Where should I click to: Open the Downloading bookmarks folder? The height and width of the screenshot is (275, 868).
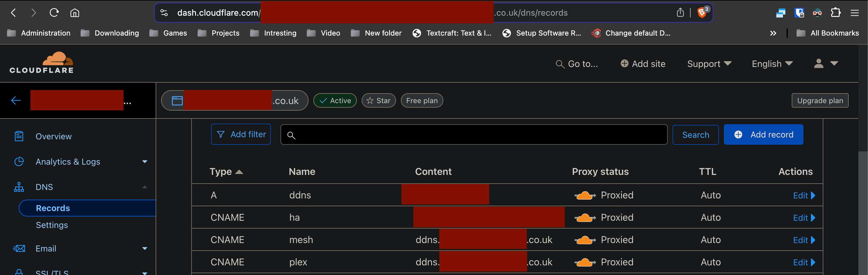[110, 33]
